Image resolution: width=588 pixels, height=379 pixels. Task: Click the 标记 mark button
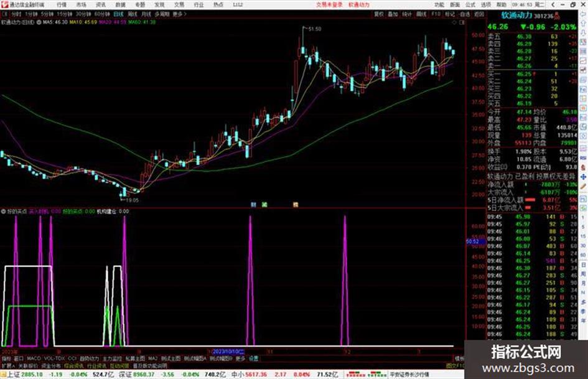pyautogui.click(x=450, y=14)
